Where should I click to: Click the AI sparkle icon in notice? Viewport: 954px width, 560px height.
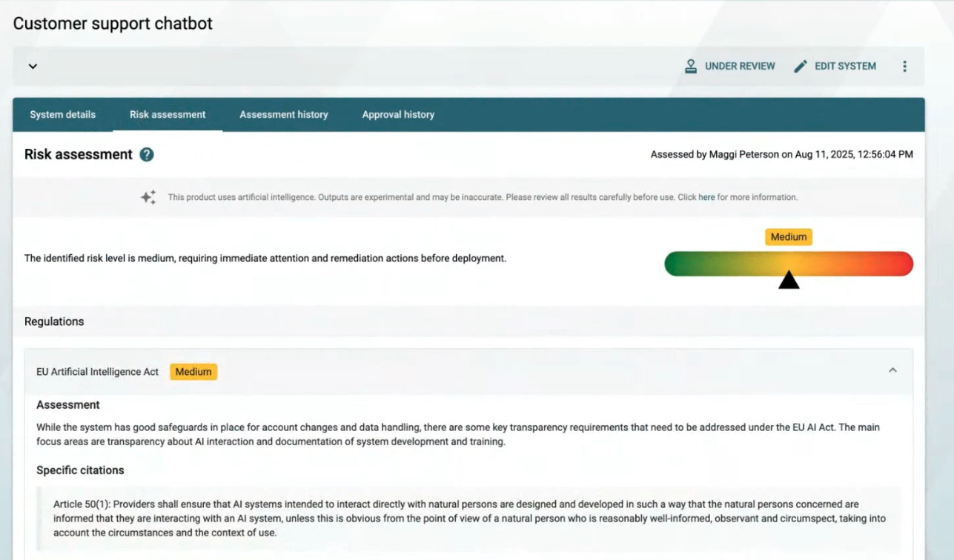pyautogui.click(x=148, y=197)
